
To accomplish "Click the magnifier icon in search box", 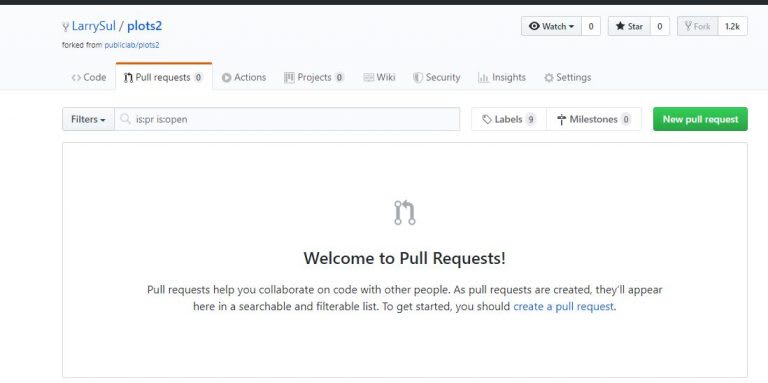I will coord(125,119).
